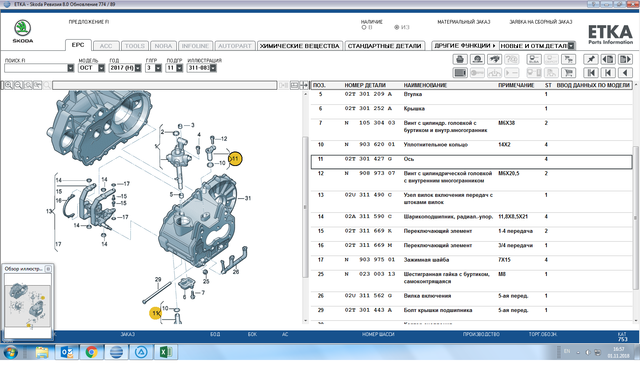Viewport: 640px width, 366px height.
Task: Open Windows Start menu
Action: (x=10, y=352)
